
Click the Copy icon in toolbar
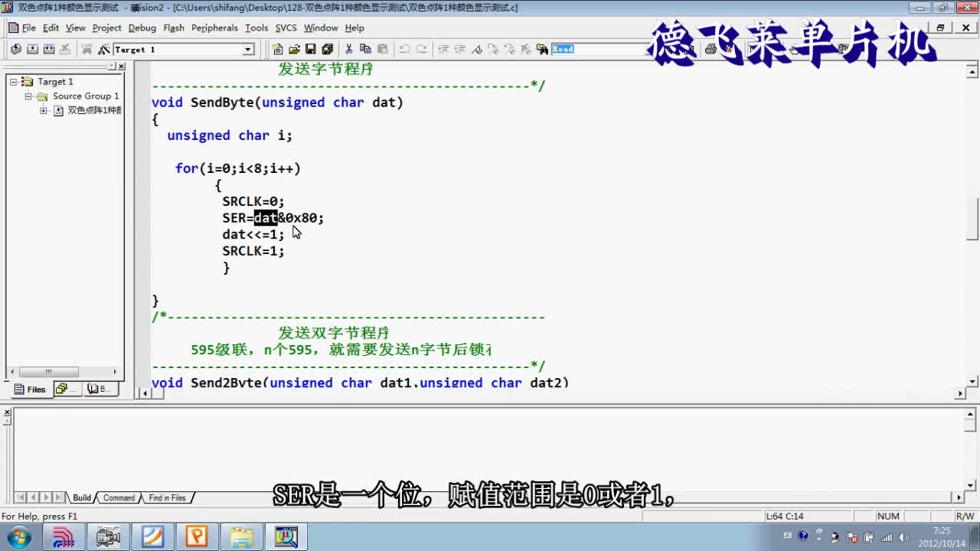pyautogui.click(x=366, y=49)
